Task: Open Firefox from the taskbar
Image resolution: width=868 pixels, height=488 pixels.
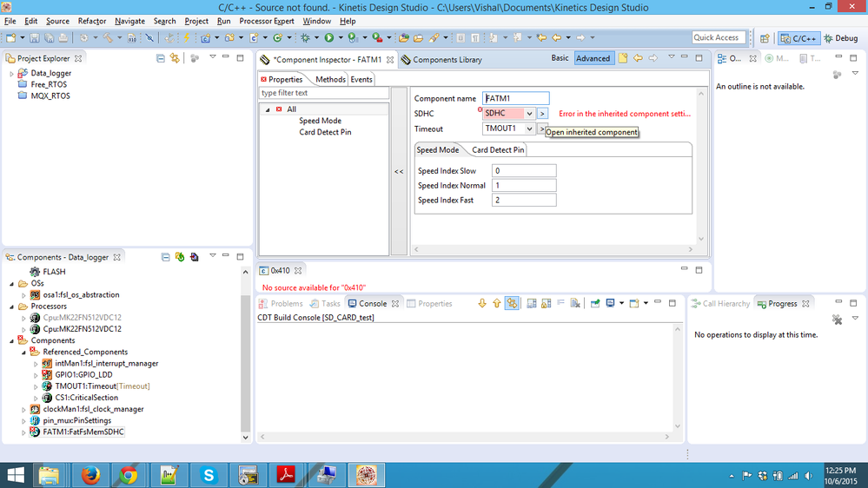Action: click(90, 475)
